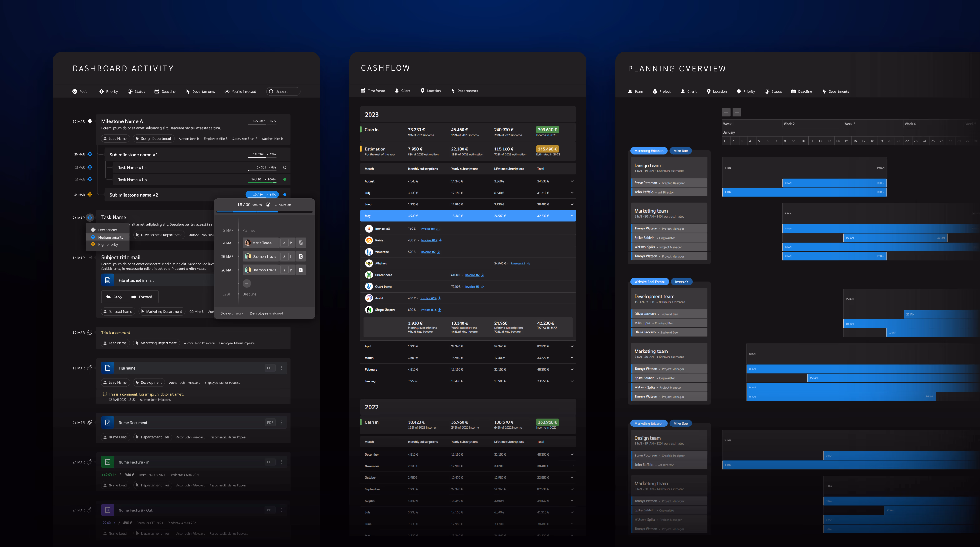Open the Status filter in Dashboard Activity

[x=136, y=91]
